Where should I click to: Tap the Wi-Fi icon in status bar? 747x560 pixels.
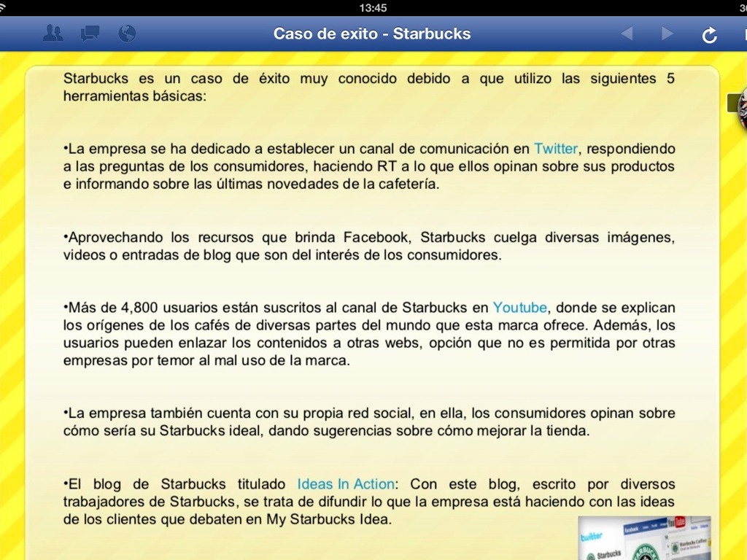(x=4, y=7)
